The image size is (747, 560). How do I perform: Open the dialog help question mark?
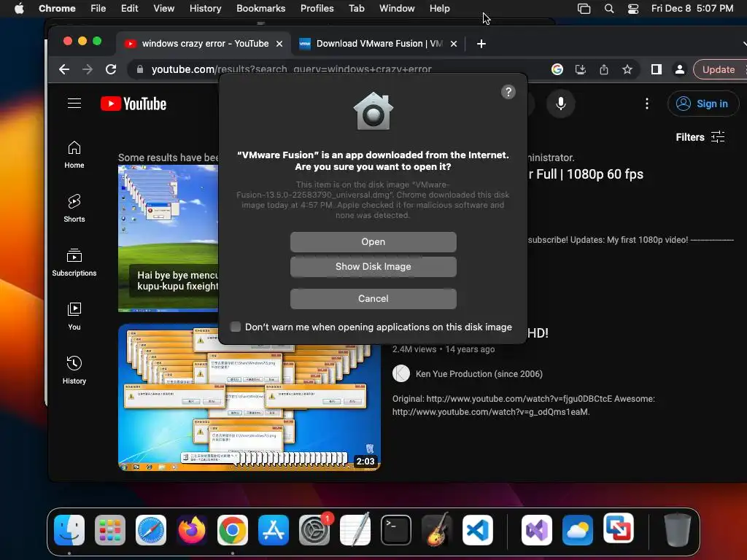click(x=508, y=92)
